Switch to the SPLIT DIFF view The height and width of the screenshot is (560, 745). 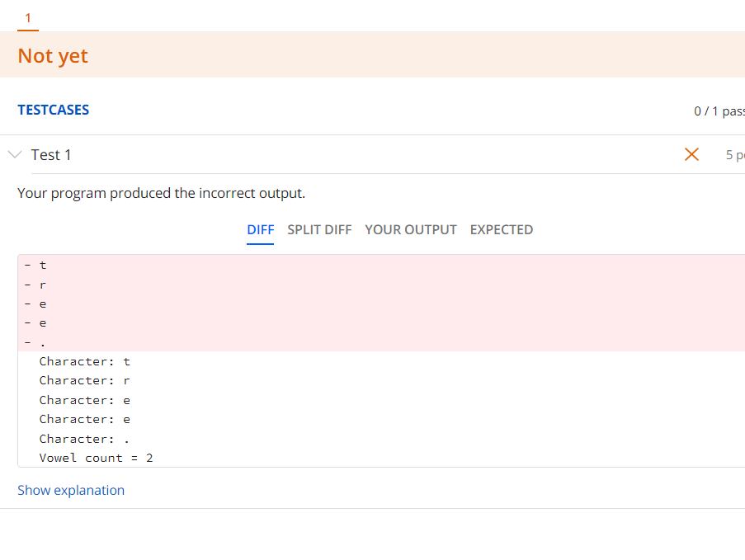pos(319,229)
